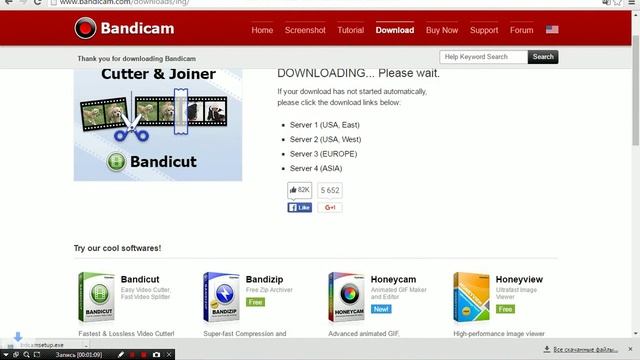This screenshot has width=640, height=360.
Task: Click the Free badge under Bandizip
Action: 256,302
